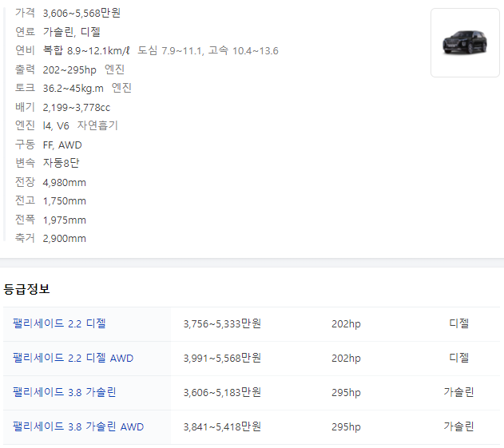This screenshot has height=448, width=504.
Task: Open the 팰리세이드 3.8 가솔린 trim link
Action: (x=64, y=392)
